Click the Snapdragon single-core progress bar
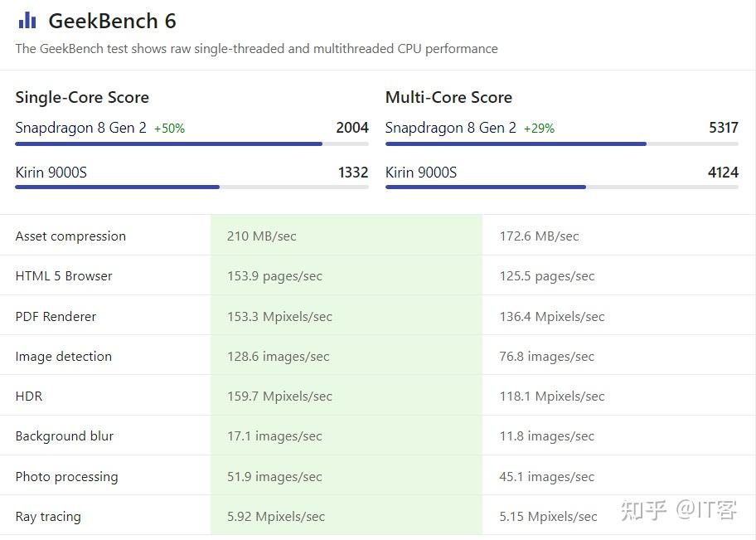 pos(168,144)
